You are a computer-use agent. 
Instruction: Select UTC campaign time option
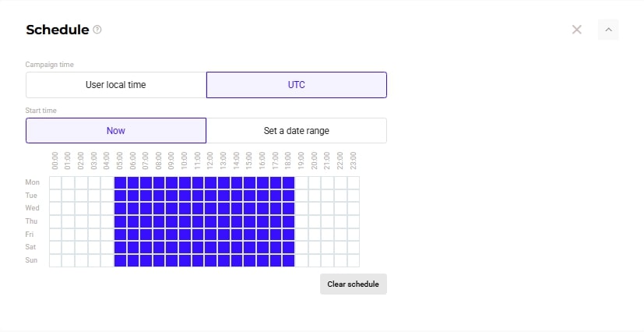coord(297,85)
